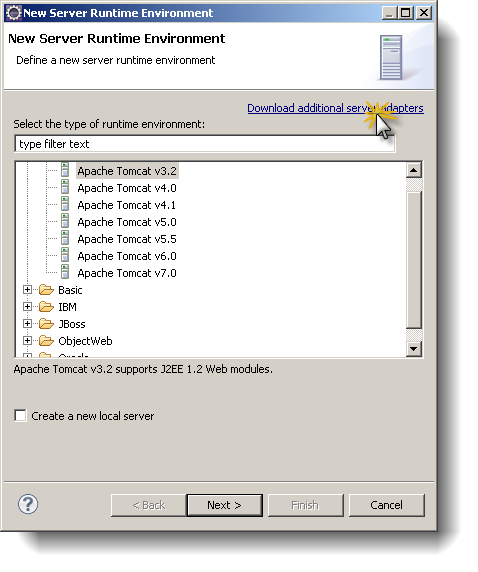Select Apache Tomcat v4.0 runtime
Image resolution: width=478 pixels, height=572 pixels.
pyautogui.click(x=127, y=188)
